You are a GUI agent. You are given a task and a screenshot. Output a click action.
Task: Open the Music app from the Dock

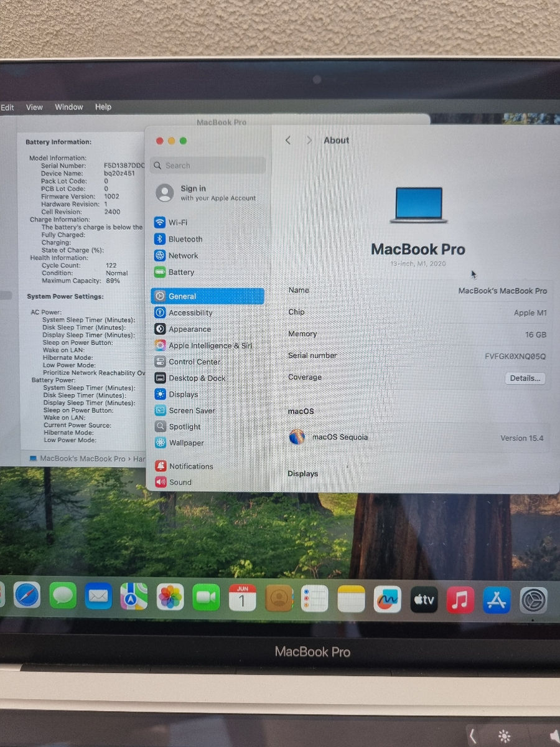460,599
